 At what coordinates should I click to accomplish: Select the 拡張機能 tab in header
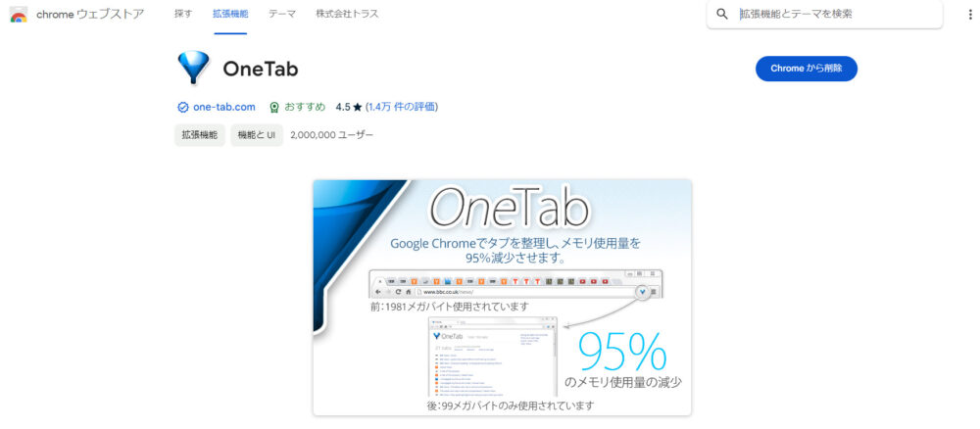click(x=230, y=14)
